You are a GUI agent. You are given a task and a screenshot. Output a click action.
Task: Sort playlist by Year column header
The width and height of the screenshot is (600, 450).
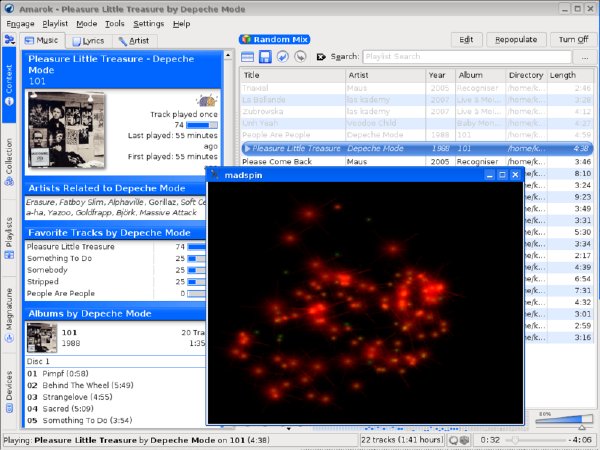[440, 75]
